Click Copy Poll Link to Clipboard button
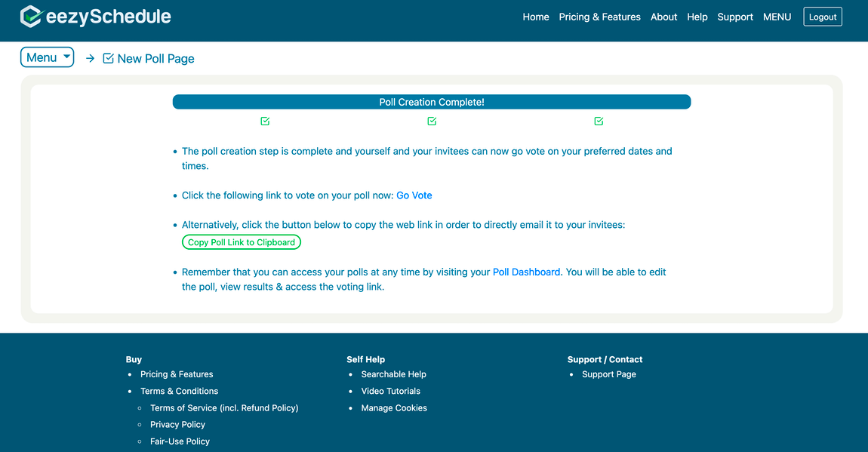Screen dimensions: 868x452 242,242
